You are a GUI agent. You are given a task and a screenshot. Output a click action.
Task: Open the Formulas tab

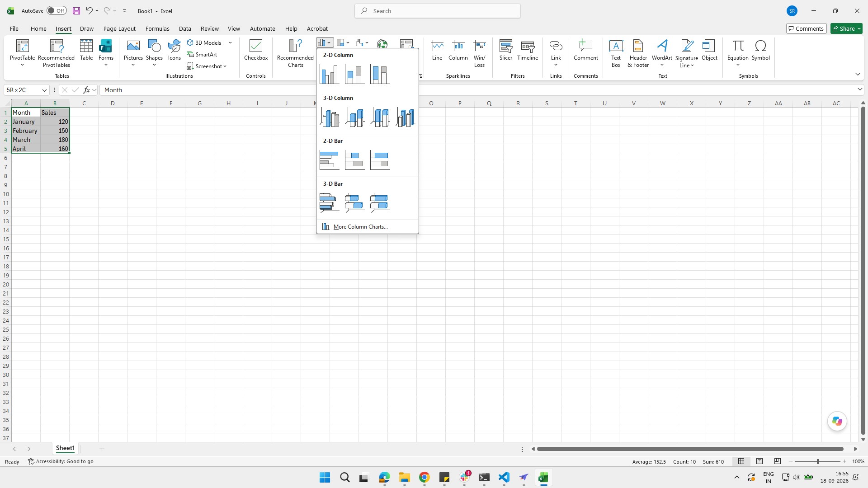click(x=157, y=28)
